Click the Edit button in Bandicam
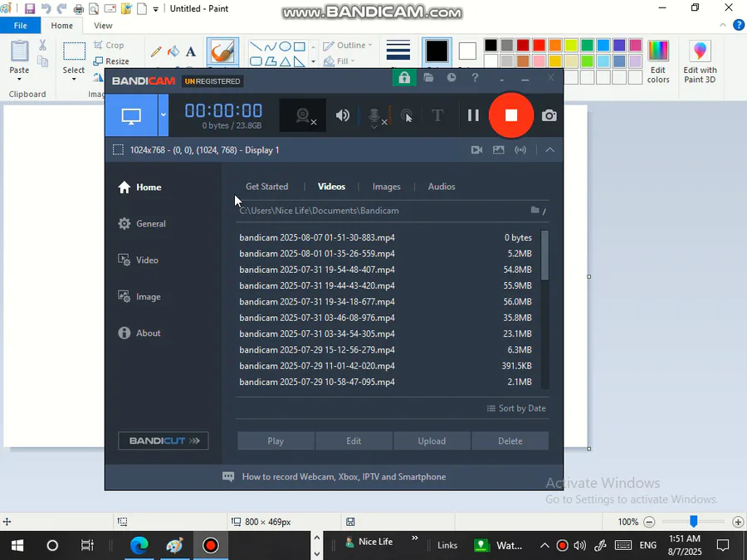Screen dimensions: 747x560 (x=354, y=441)
